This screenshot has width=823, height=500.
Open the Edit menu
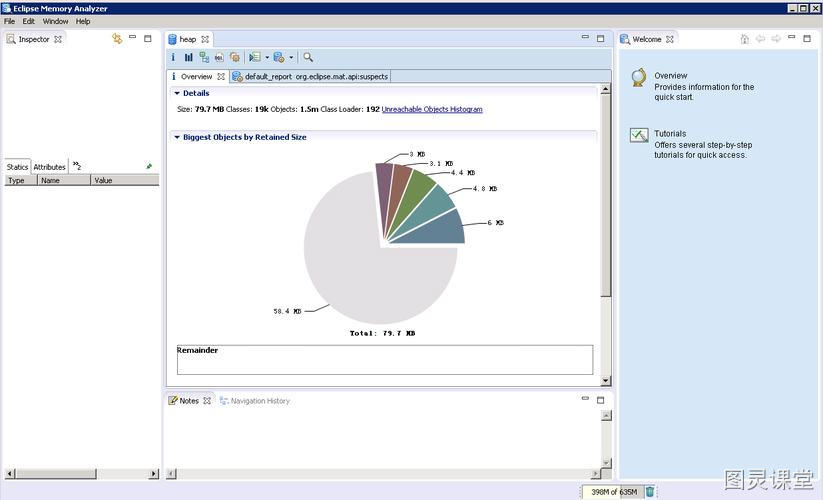click(x=28, y=22)
